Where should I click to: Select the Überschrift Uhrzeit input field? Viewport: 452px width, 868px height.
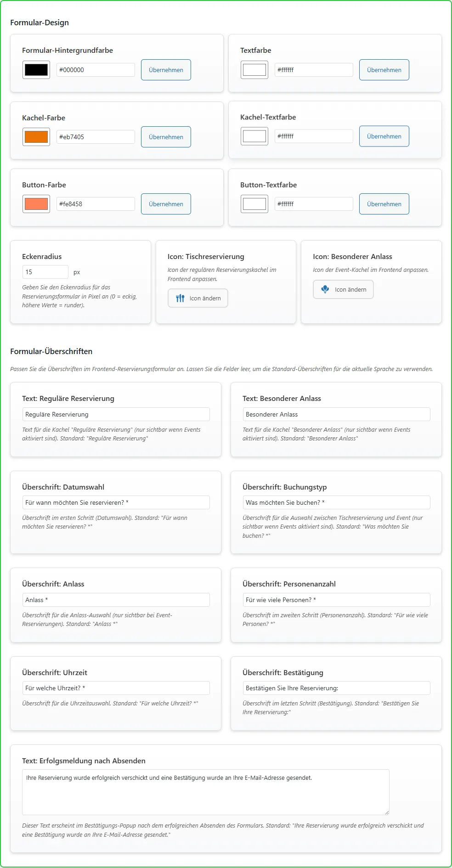click(116, 688)
